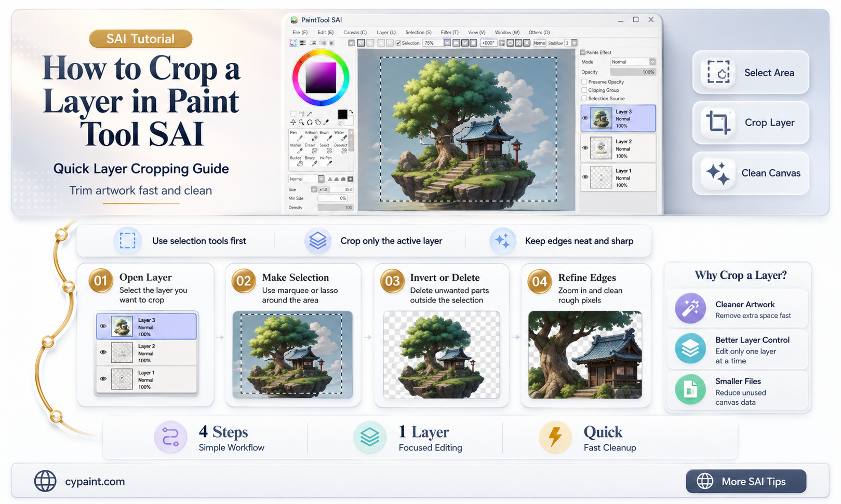Screen dimensions: 841x504
Task: Open the Layer (L) menu
Action: pos(386,32)
